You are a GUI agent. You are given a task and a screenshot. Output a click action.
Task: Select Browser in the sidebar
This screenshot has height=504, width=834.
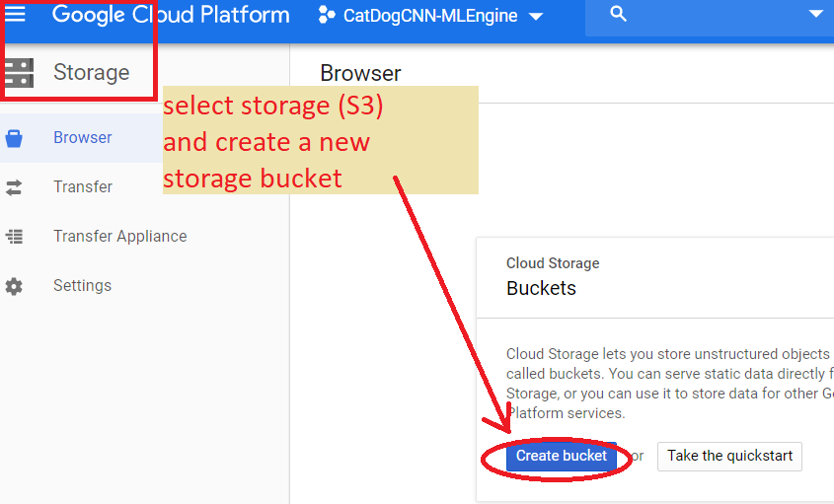click(83, 138)
